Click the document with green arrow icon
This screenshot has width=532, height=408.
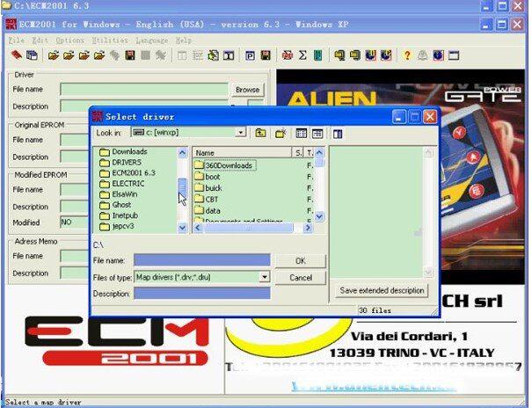point(214,55)
